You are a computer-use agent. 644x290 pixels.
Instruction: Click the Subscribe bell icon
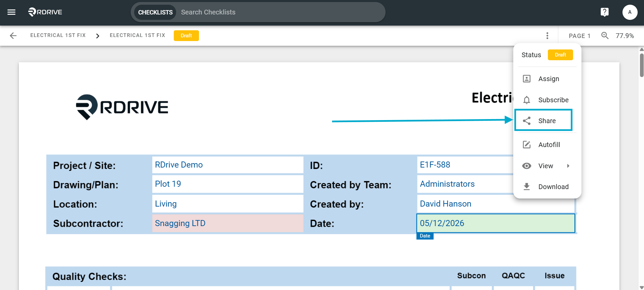click(x=527, y=100)
